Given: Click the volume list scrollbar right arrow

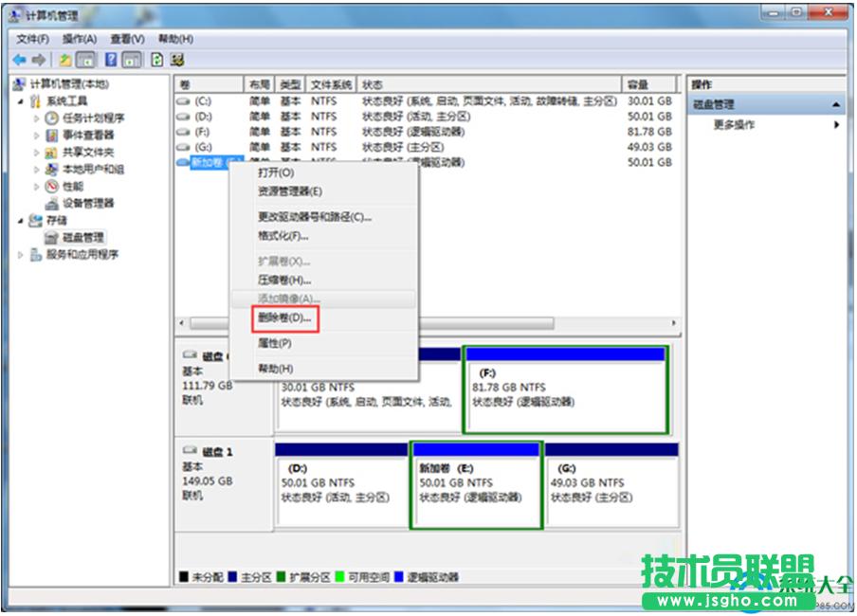Looking at the screenshot, I should point(673,323).
